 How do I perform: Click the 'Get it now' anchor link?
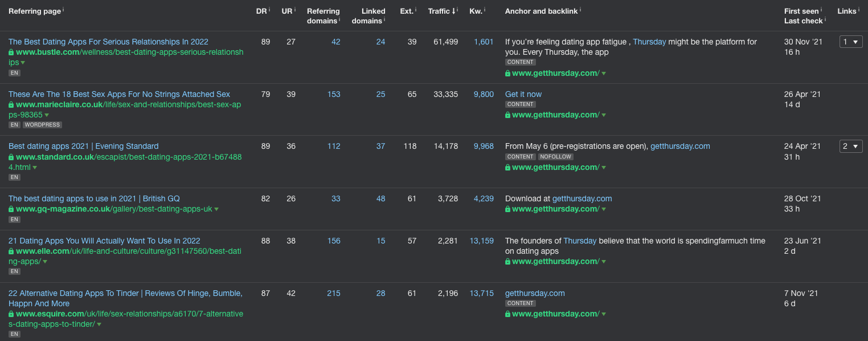pyautogui.click(x=523, y=94)
